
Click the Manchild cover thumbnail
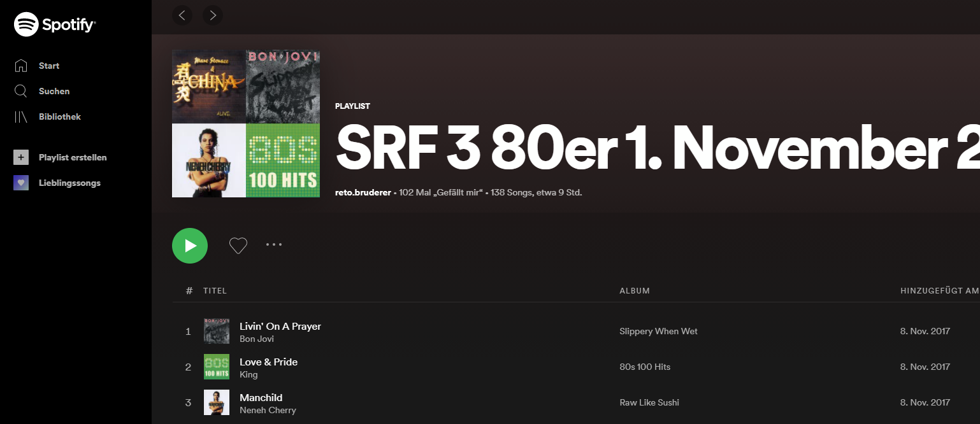pyautogui.click(x=217, y=402)
